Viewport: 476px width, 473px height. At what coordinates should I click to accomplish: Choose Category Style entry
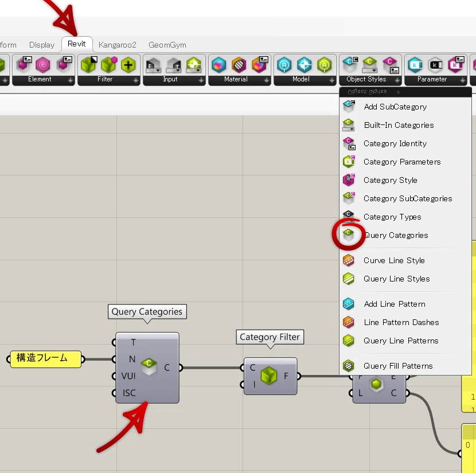tap(405, 180)
